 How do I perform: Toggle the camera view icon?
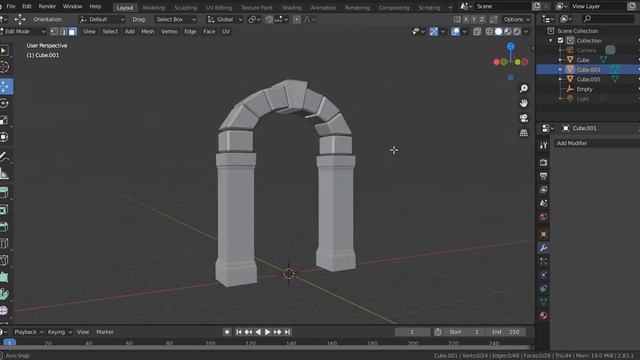click(524, 118)
